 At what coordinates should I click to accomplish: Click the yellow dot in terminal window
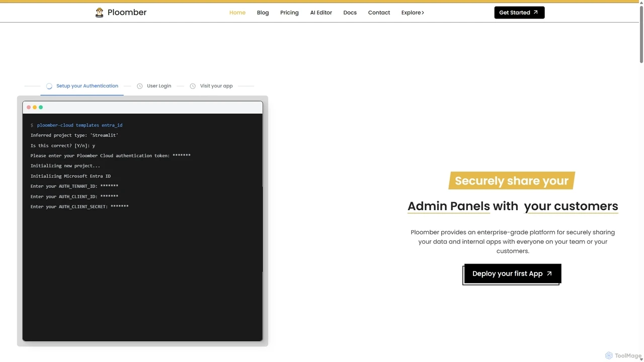pos(35,107)
